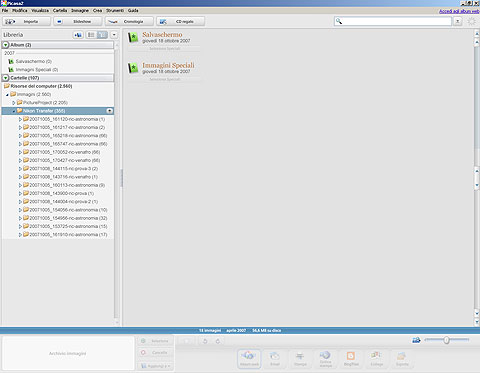Click inside the search input field
Viewport: 480px width, 373px height.
click(x=397, y=21)
